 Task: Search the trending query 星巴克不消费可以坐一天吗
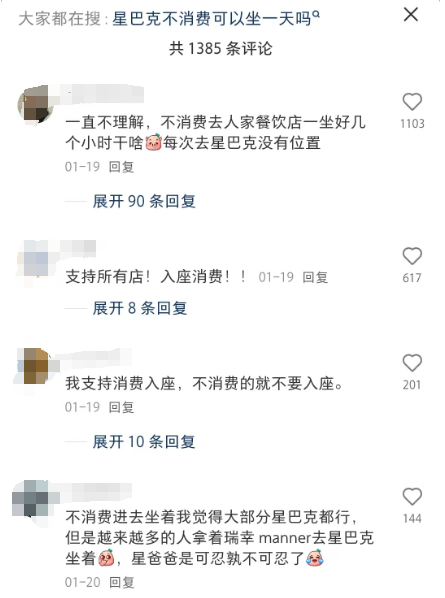212,18
